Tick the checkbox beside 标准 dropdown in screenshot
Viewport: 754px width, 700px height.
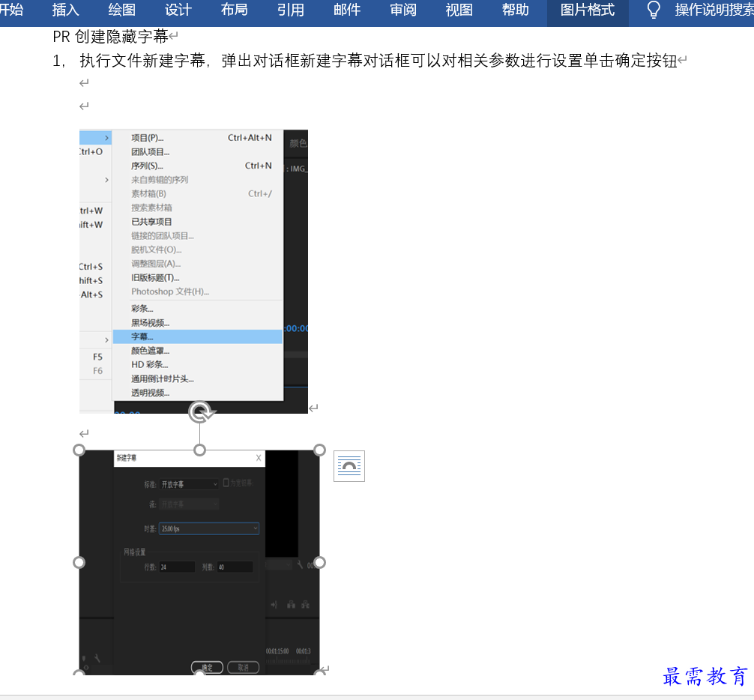pos(226,483)
